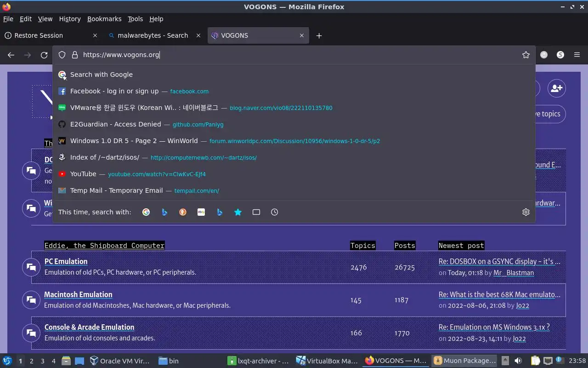Open Mr_Blastman user profile link

[x=514, y=273]
